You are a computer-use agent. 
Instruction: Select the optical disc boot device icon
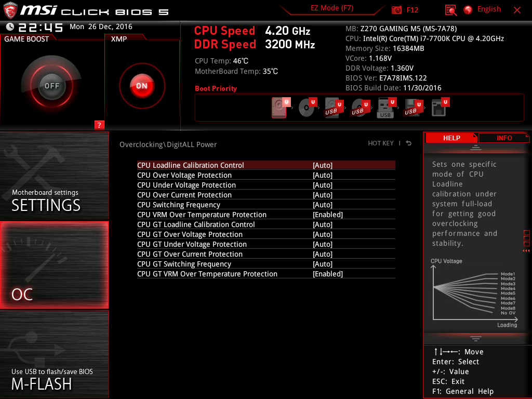[308, 108]
